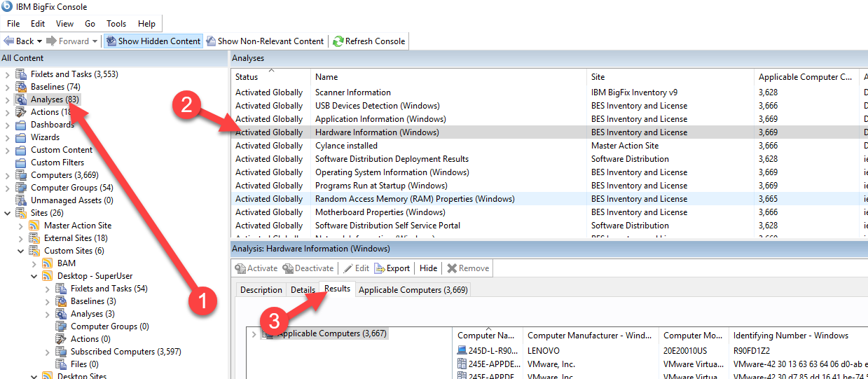Image resolution: width=868 pixels, height=379 pixels.
Task: Click the Computer Groups (0) icon
Action: tap(61, 326)
